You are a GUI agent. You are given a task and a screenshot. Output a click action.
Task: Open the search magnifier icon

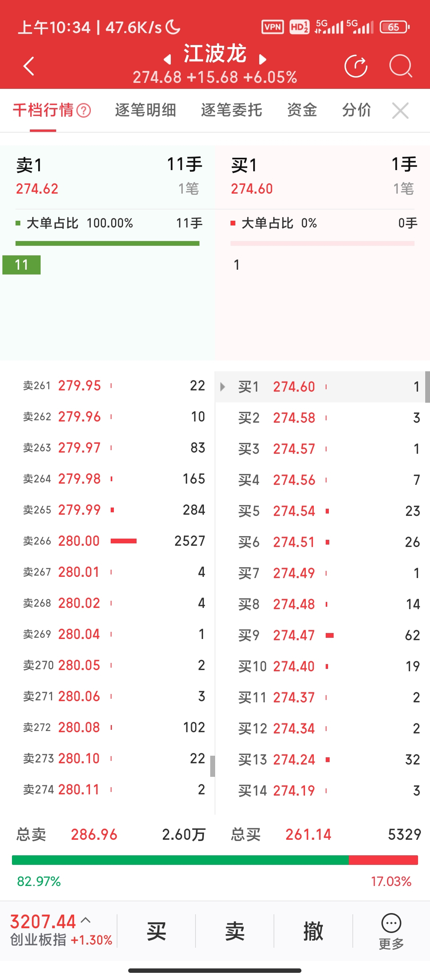(x=400, y=66)
